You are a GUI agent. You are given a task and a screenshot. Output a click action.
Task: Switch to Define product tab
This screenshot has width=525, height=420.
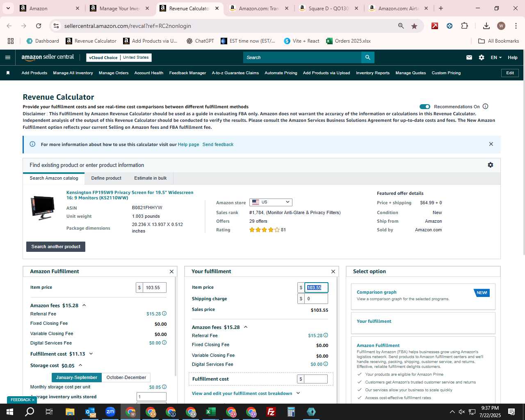coord(106,178)
